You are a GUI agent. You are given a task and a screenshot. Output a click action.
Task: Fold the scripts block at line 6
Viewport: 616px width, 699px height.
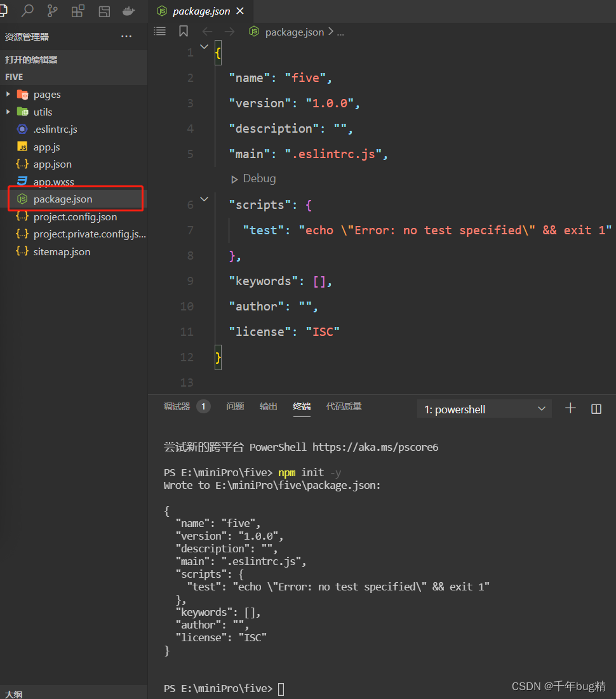coord(204,199)
